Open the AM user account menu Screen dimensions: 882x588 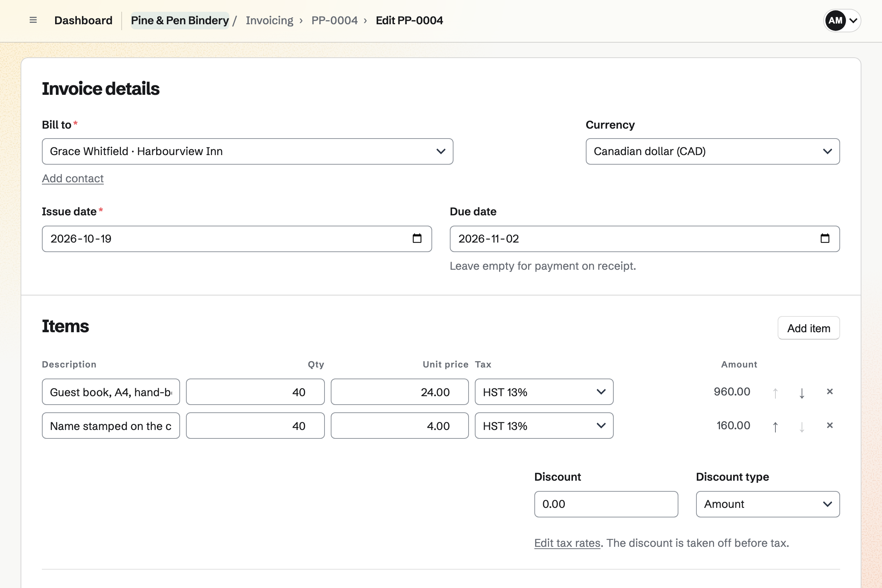pos(842,21)
